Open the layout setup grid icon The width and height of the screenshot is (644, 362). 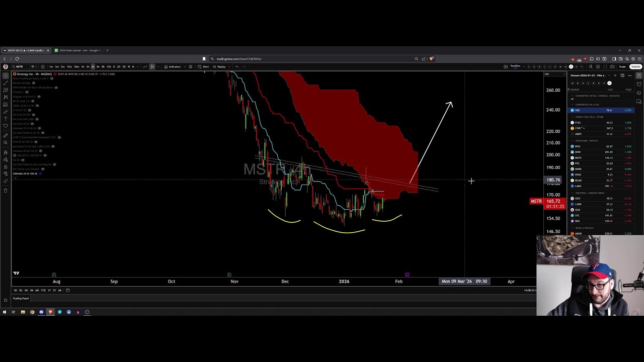(x=506, y=66)
